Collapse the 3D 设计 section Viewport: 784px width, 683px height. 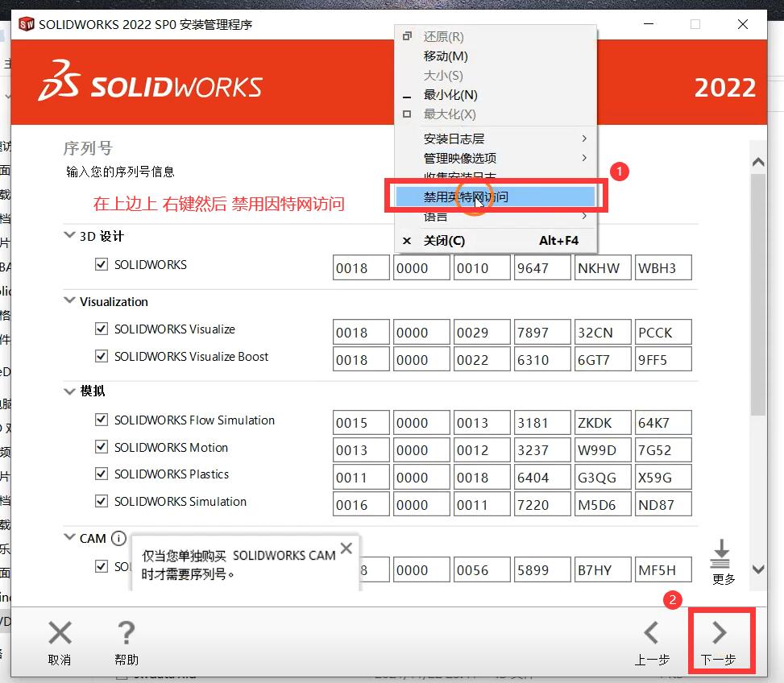click(69, 235)
